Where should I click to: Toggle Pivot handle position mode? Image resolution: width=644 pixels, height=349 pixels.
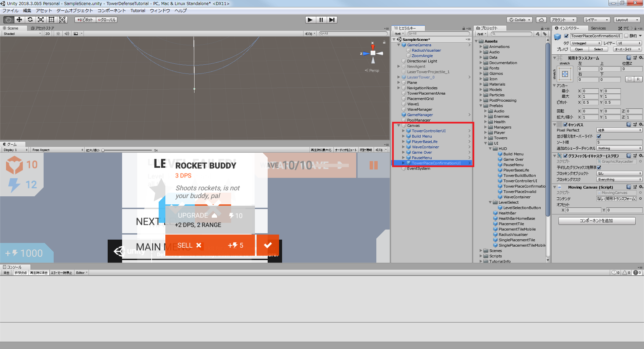(x=86, y=20)
